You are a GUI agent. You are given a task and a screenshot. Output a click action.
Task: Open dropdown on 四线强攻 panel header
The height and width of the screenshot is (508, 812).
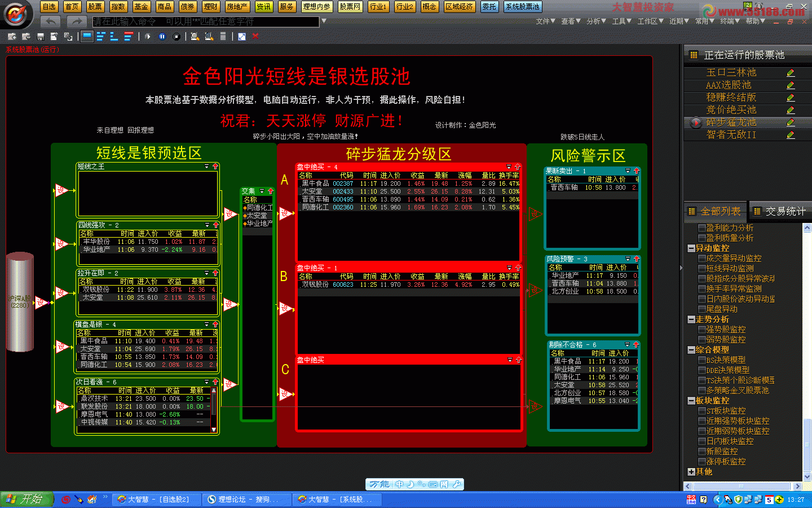(x=207, y=225)
